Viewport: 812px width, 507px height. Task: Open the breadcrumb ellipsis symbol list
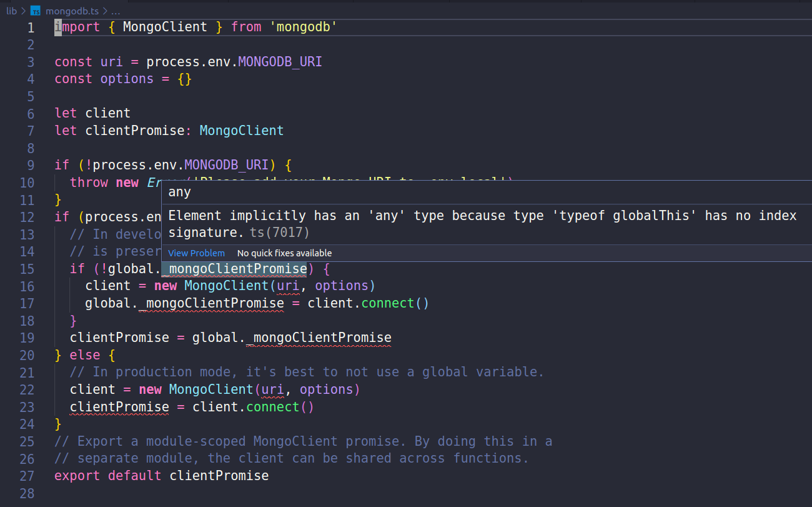pos(116,11)
